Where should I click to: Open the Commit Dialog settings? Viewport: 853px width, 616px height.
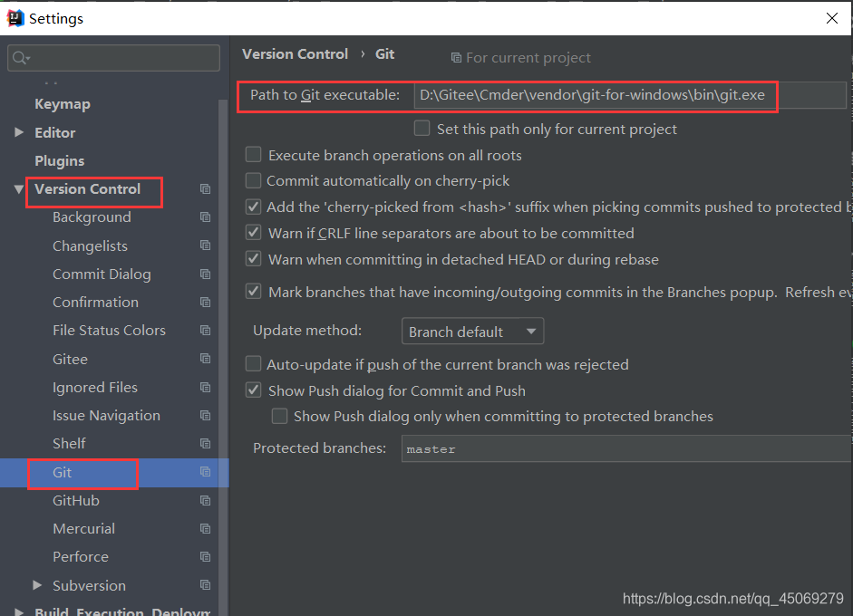[102, 274]
